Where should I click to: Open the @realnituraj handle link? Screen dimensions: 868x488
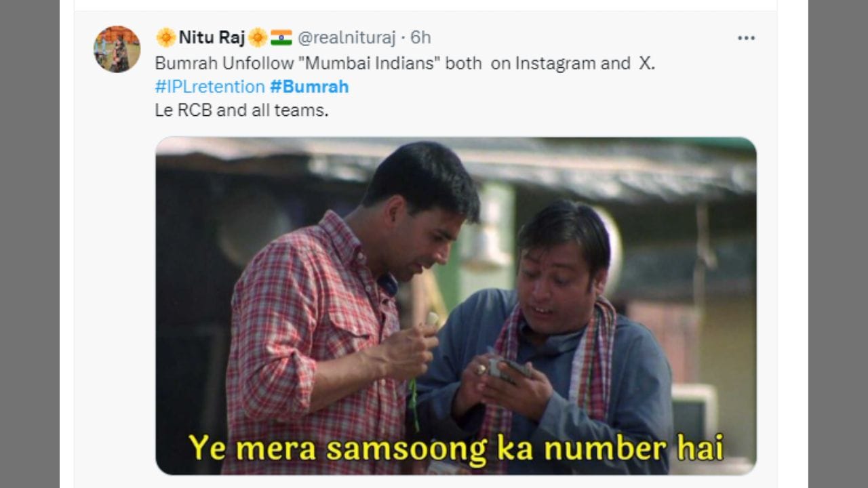click(346, 37)
